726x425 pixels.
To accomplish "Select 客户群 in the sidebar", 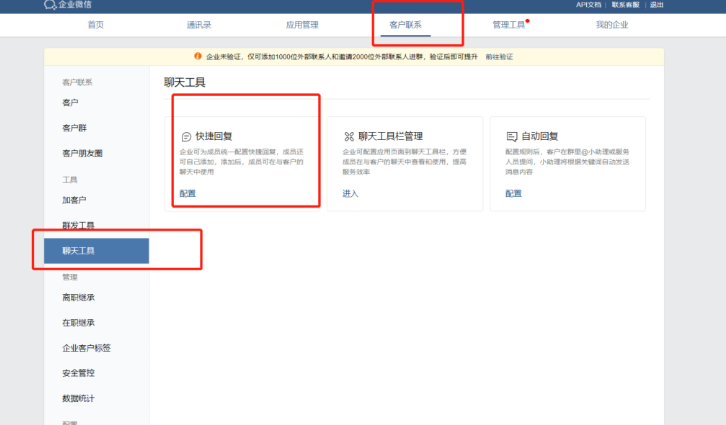I will coord(75,128).
